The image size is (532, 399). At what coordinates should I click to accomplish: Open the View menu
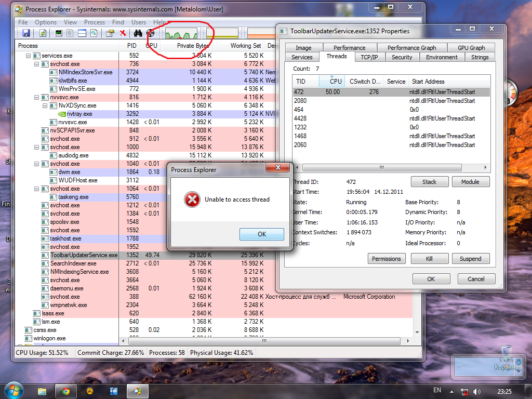tap(70, 22)
